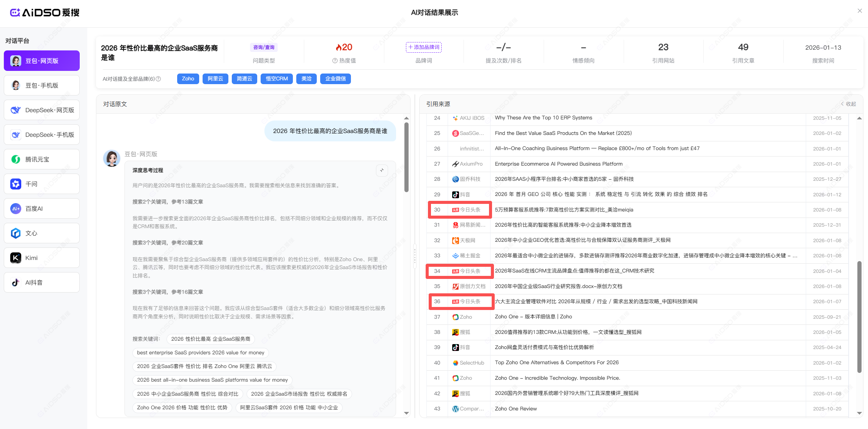Click the 文心 hexagon icon
Screen dimensions: 868x429
[x=16, y=233]
